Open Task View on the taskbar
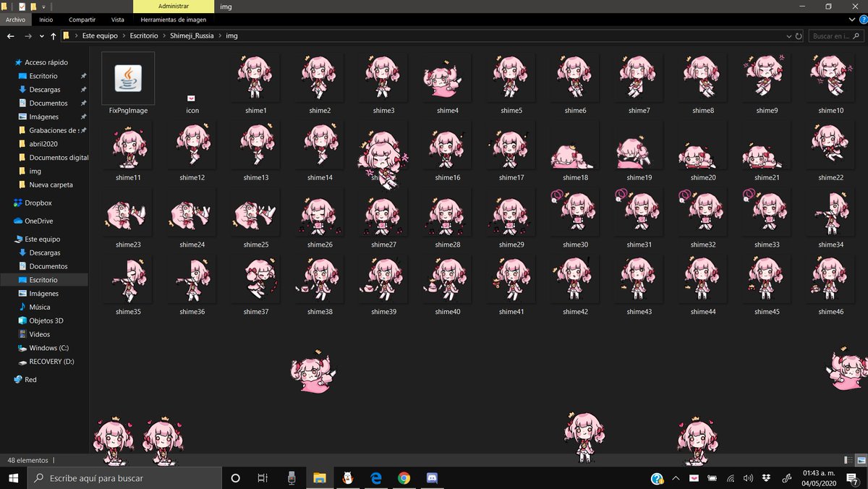This screenshot has width=868, height=489. click(263, 478)
